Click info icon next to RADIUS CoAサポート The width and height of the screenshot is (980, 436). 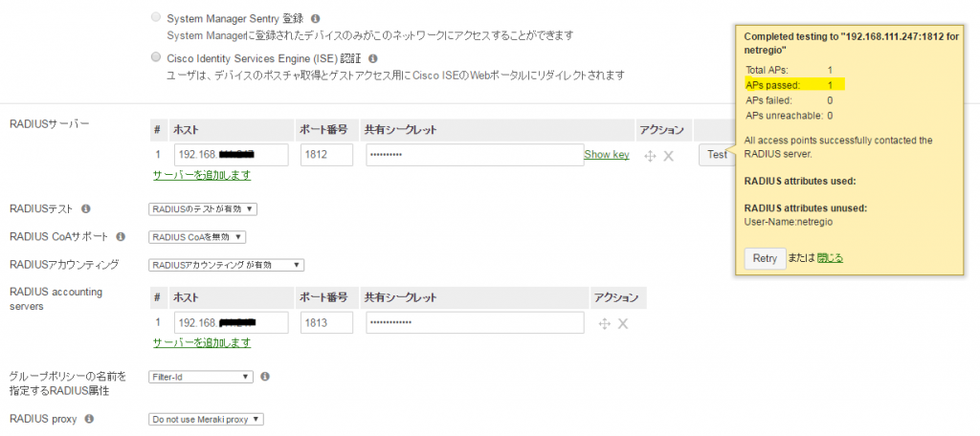coord(121,237)
